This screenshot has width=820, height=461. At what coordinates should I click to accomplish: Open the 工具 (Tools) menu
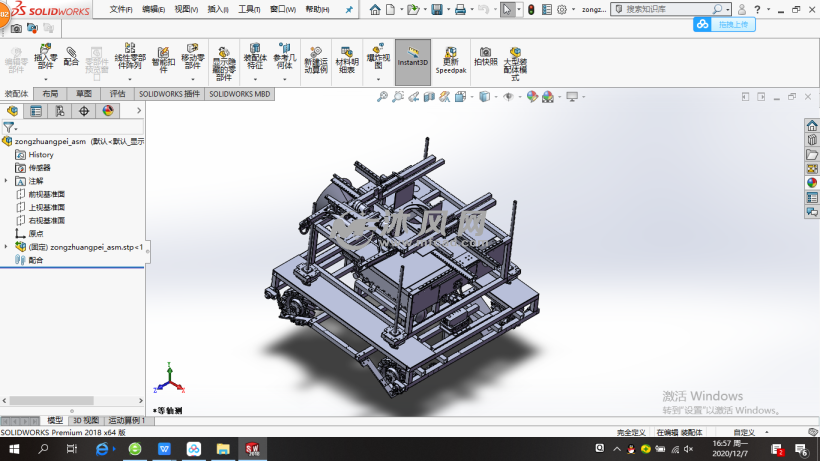point(248,9)
